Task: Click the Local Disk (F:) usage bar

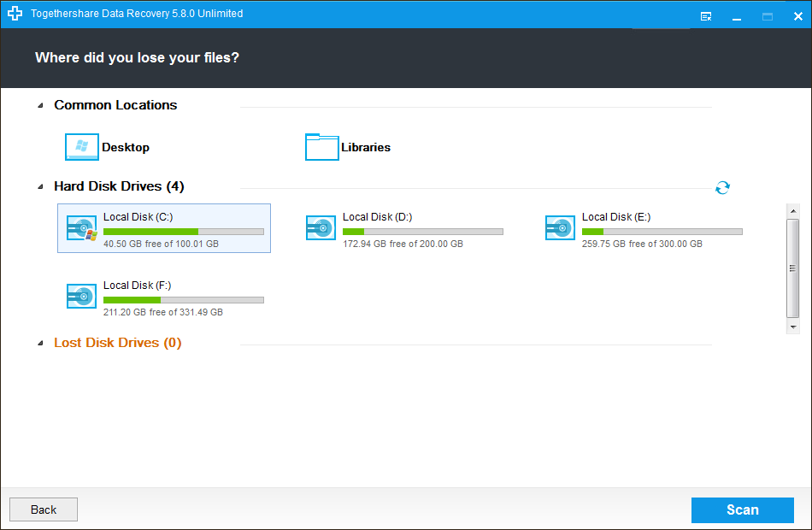Action: tap(183, 300)
